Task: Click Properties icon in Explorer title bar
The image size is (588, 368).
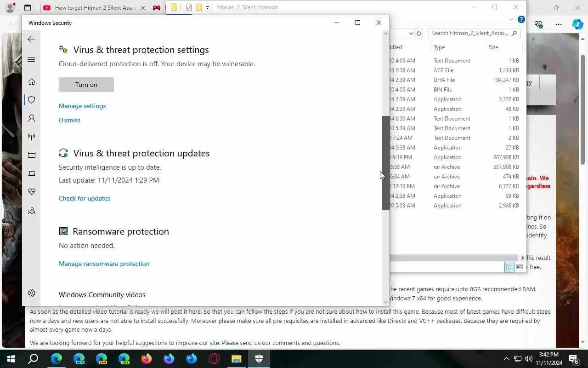Action: tap(188, 7)
